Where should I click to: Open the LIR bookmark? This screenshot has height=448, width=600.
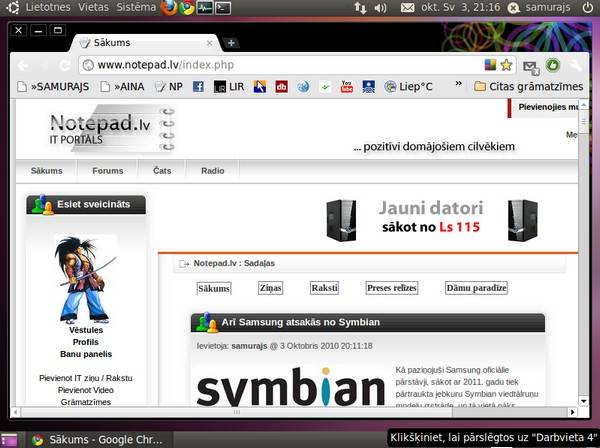(x=229, y=87)
